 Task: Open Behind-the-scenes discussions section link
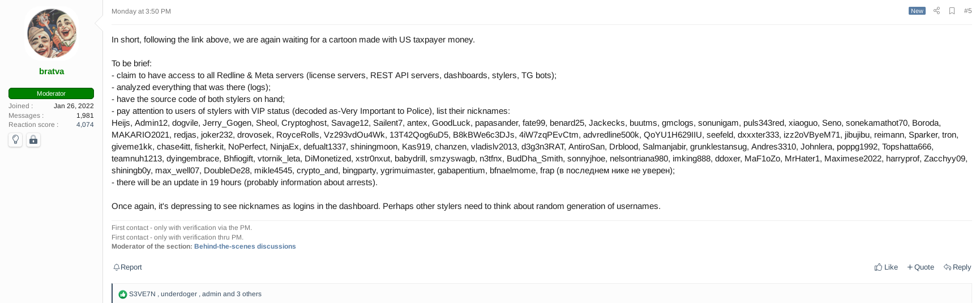245,246
